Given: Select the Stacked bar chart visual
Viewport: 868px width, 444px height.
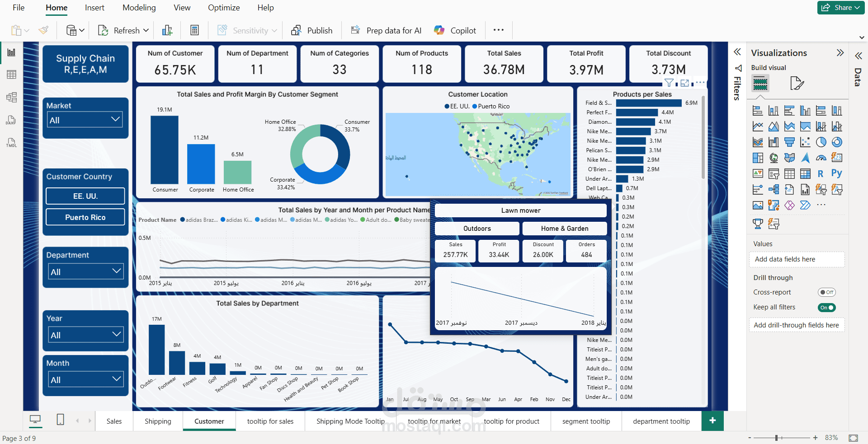Looking at the screenshot, I should [758, 111].
